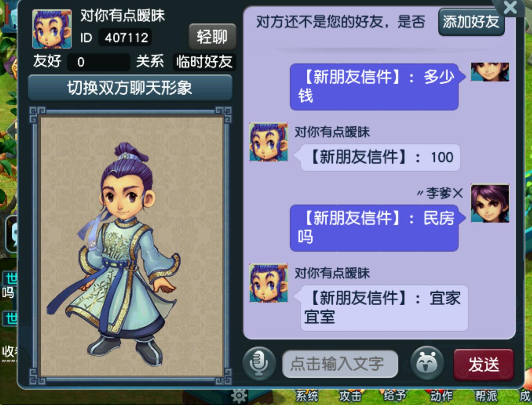Click the purple-haired avatar next to 李爹

tap(490, 203)
